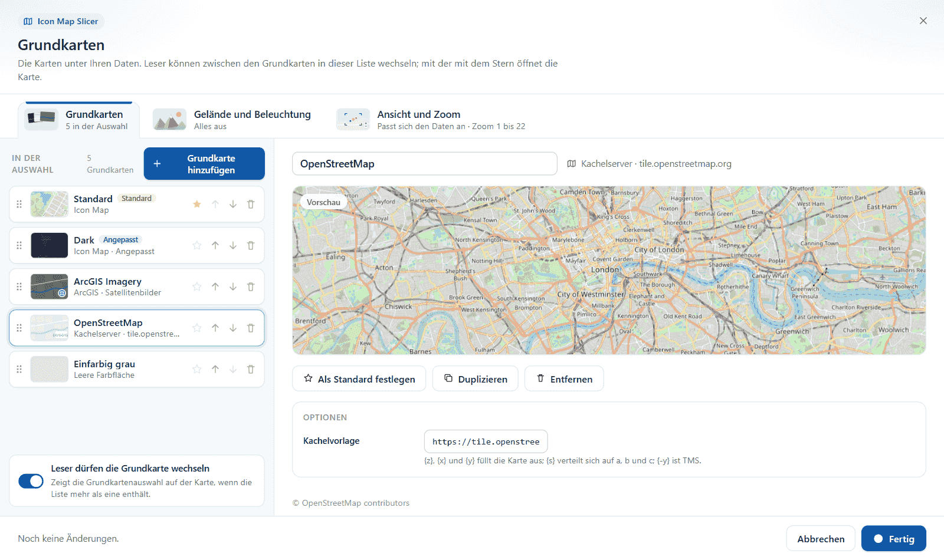This screenshot has height=560, width=944.
Task: Click the Icon Map Slicer badge
Action: 61,21
